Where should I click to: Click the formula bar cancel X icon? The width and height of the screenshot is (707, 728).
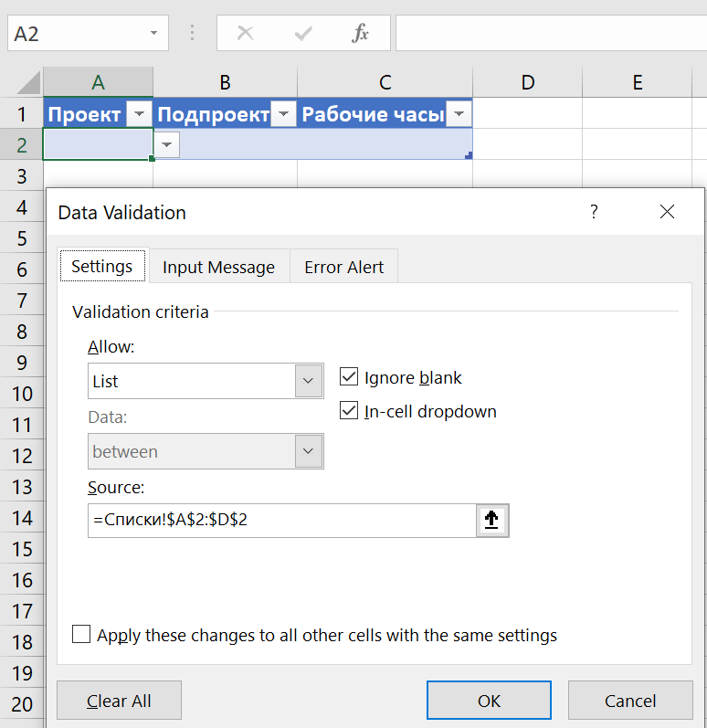[x=245, y=33]
